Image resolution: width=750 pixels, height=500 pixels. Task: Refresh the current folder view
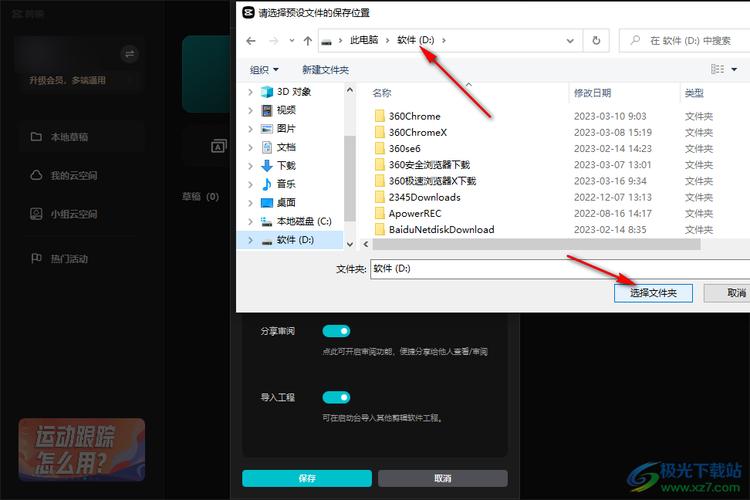pos(596,41)
